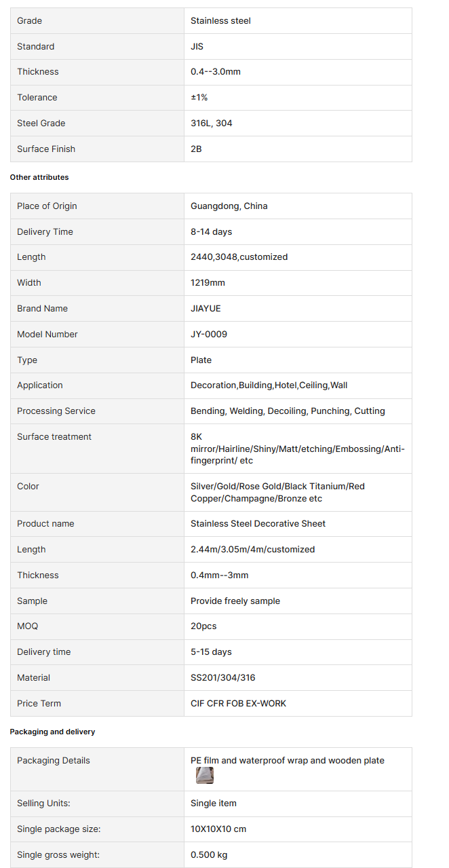Select the '316L, 304' steel grade value
This screenshot has height=868, width=449.
(212, 124)
